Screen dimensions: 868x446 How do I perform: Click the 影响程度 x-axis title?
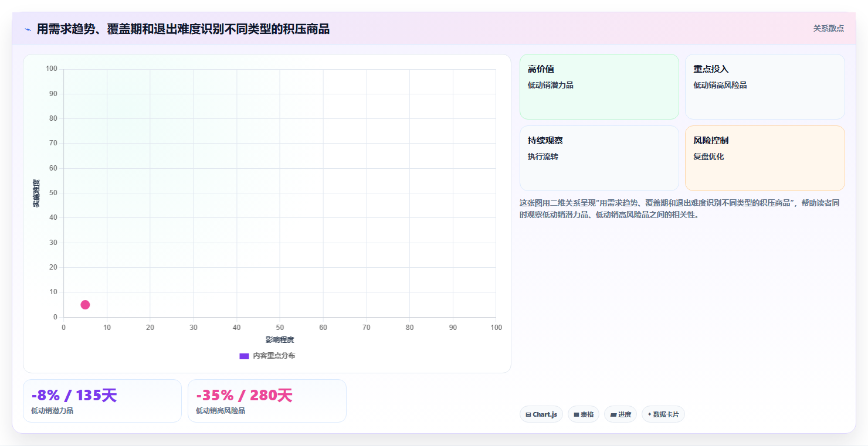coord(280,340)
